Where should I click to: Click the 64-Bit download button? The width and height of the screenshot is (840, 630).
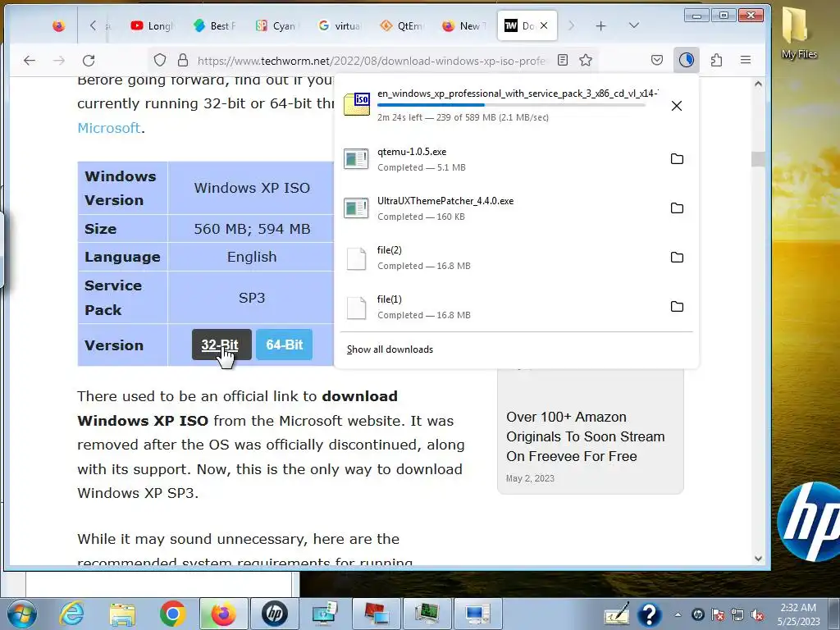(x=285, y=345)
